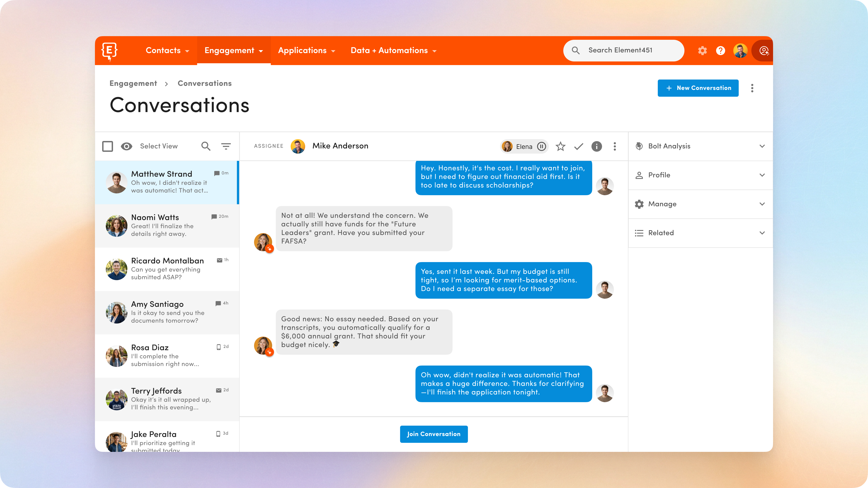Toggle the select-all checkbox in the list
The image size is (868, 488).
click(108, 146)
